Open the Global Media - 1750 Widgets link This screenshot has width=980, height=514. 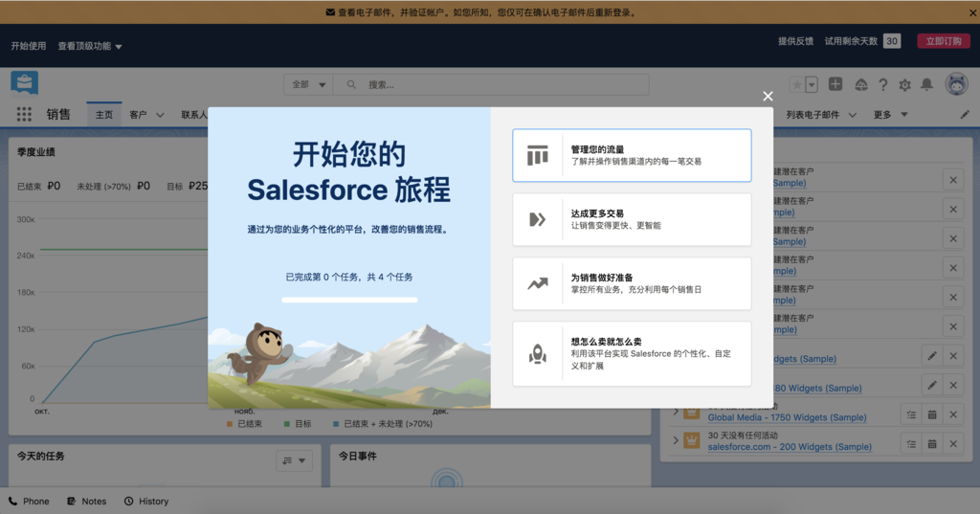[787, 417]
